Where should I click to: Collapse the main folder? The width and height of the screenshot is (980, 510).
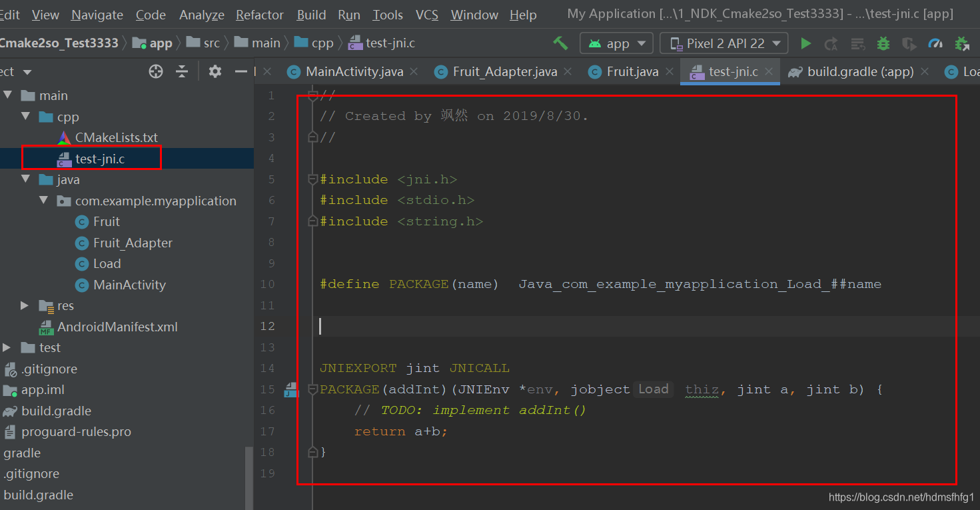[7, 95]
